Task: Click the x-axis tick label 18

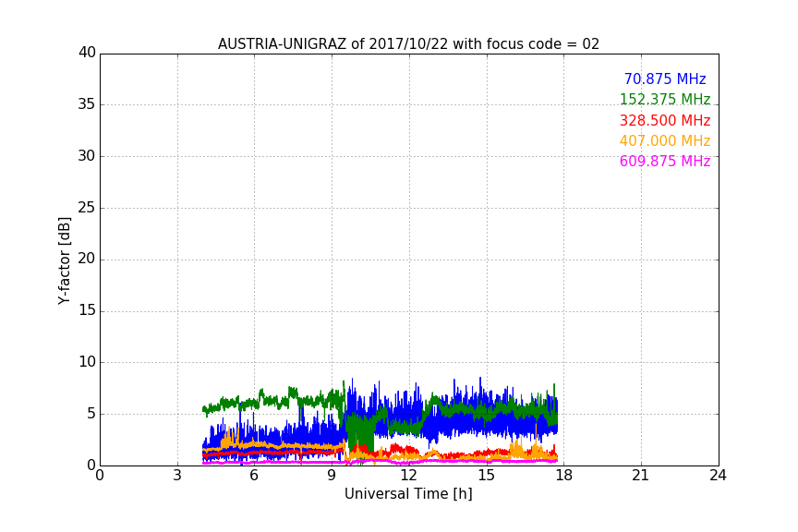Action: coord(564,476)
